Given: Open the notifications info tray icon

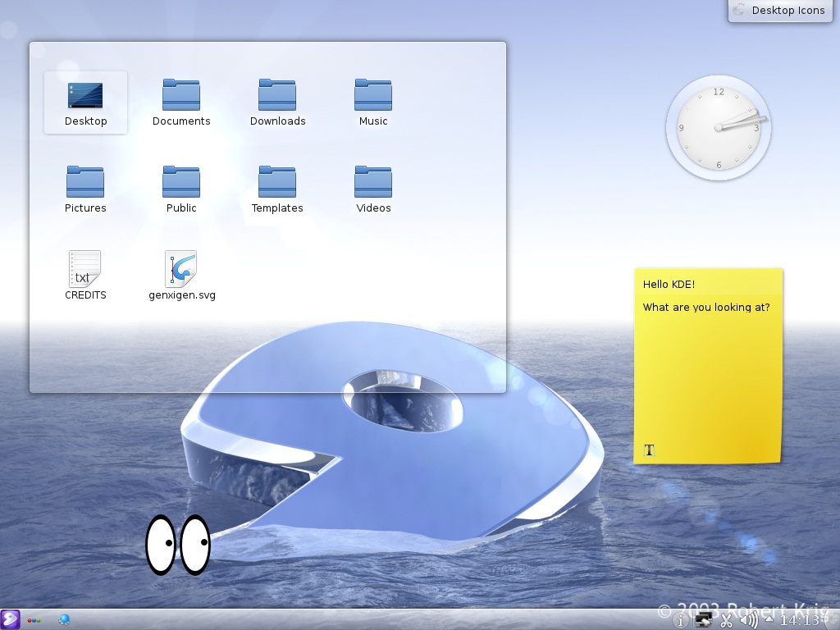Looking at the screenshot, I should tap(680, 621).
